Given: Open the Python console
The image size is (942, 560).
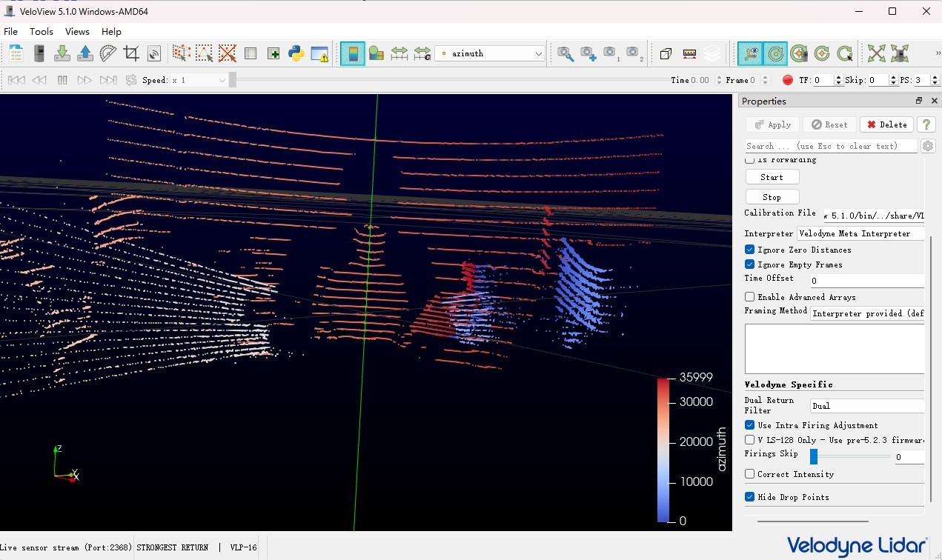Looking at the screenshot, I should (296, 53).
